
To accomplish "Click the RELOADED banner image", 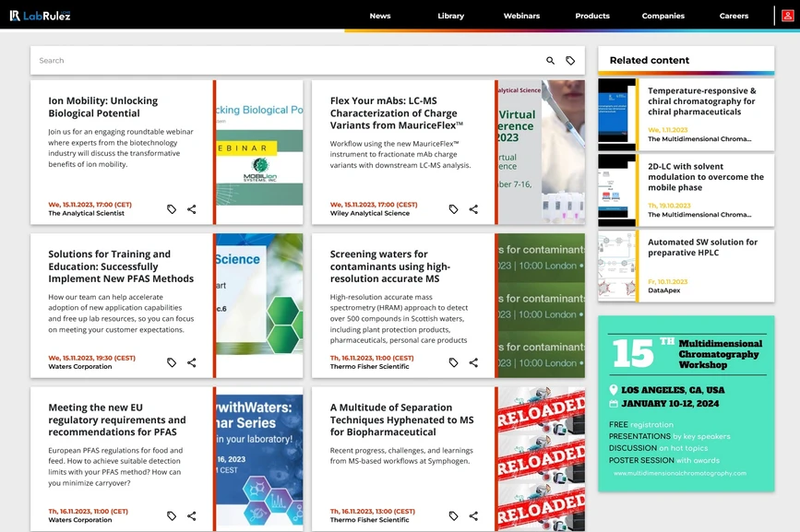I will (542, 458).
